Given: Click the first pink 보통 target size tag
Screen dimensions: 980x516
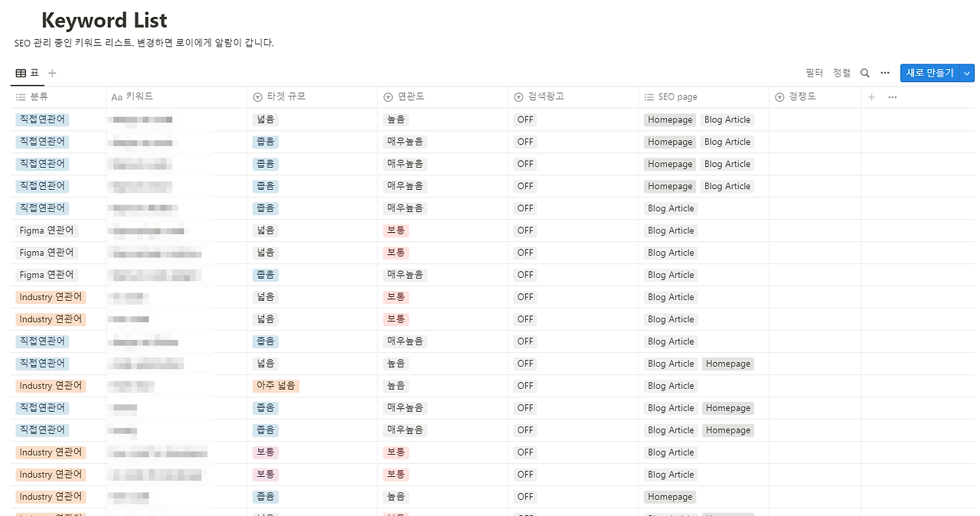Looking at the screenshot, I should pos(266,452).
